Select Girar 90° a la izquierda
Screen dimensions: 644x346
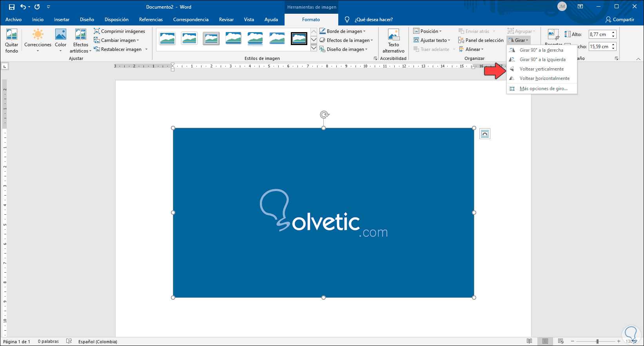pos(542,60)
